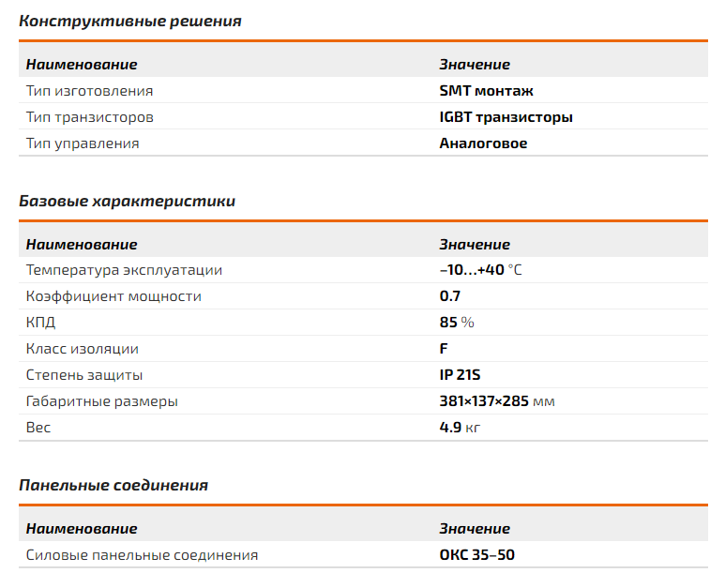The image size is (725, 588).
Task: Click the 'IGBT транзисторы' value
Action: pyautogui.click(x=506, y=117)
